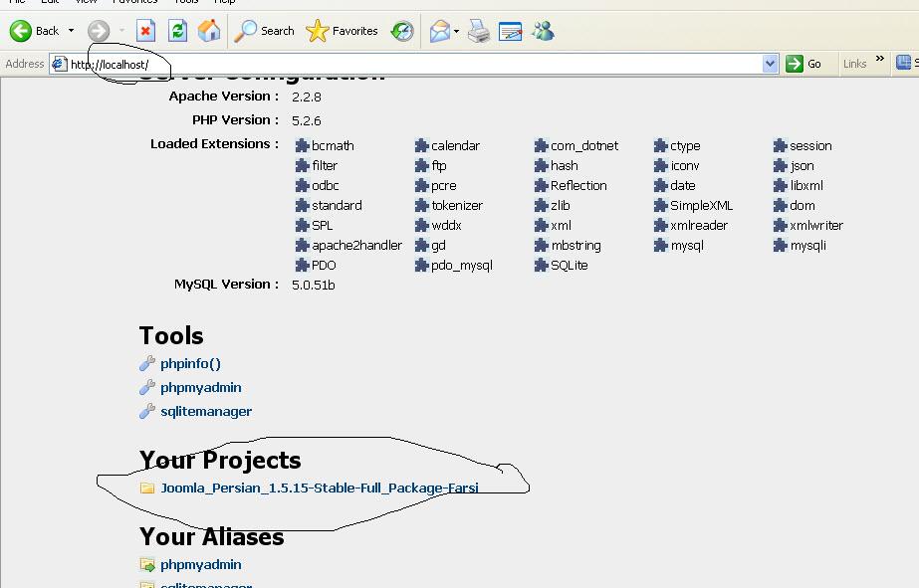Refresh the page with the green arrows icon

point(177,31)
